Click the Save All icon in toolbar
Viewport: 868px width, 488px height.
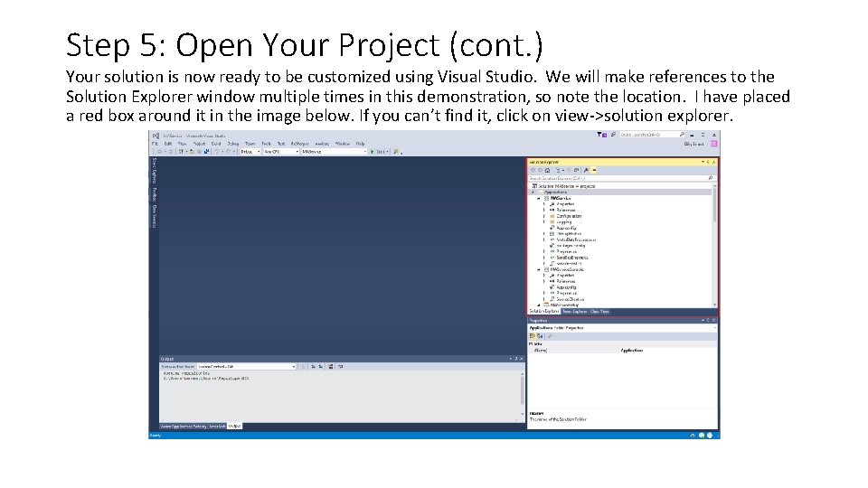206,152
